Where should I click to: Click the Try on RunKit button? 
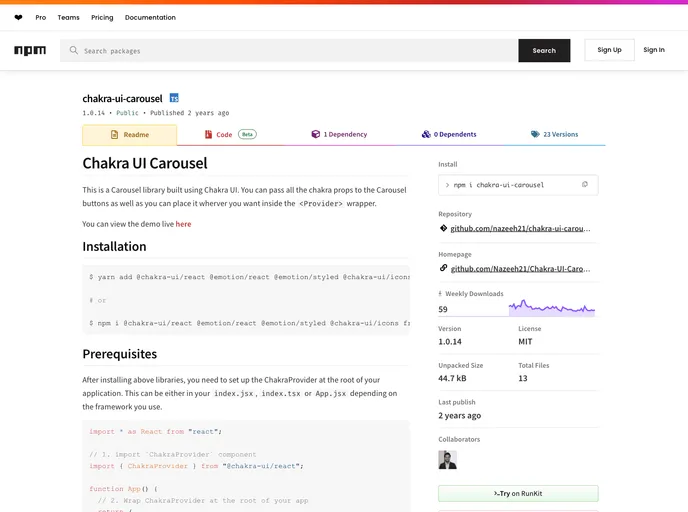pos(518,494)
